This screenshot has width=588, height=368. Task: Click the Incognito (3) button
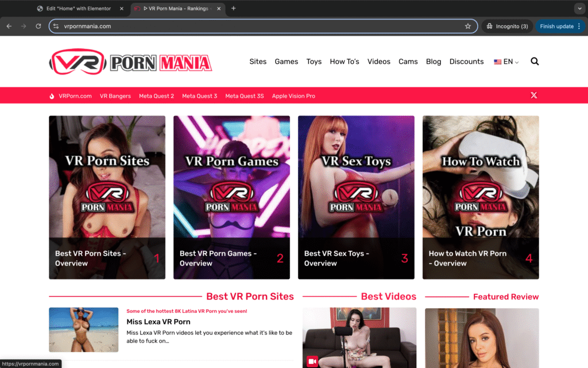[508, 26]
